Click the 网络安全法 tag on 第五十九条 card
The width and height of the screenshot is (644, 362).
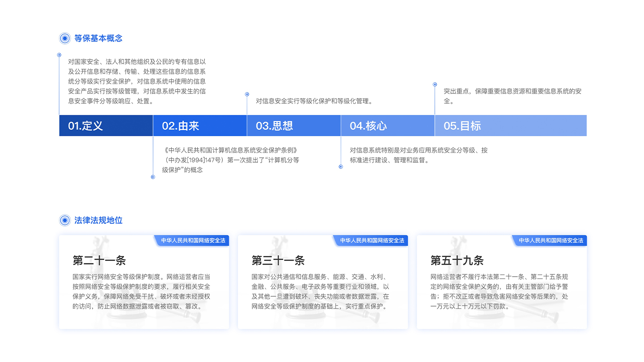point(551,240)
